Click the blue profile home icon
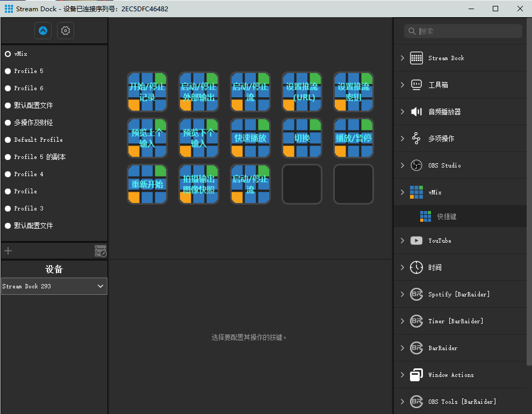The image size is (532, 414). 43,31
